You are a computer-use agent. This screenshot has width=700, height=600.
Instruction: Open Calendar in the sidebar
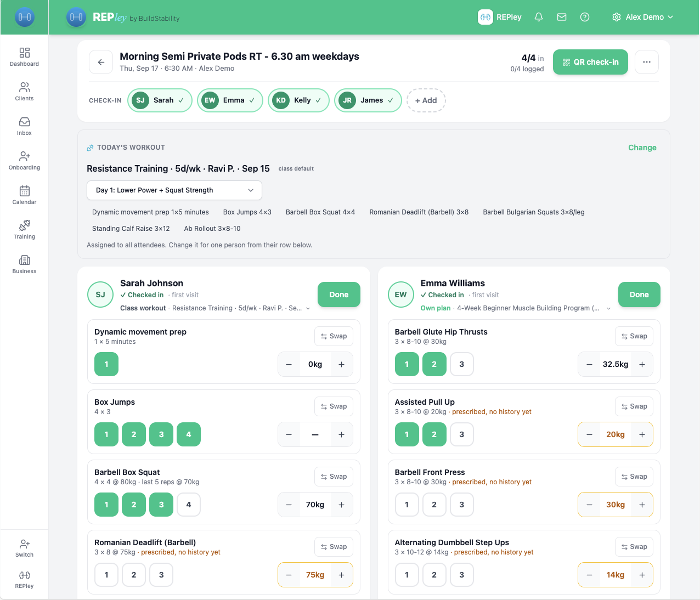[x=24, y=195]
